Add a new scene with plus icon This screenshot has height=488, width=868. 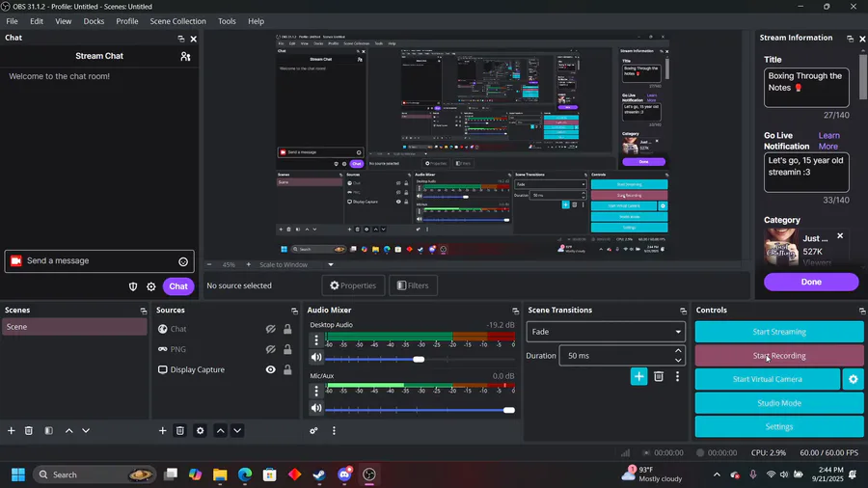pos(11,430)
